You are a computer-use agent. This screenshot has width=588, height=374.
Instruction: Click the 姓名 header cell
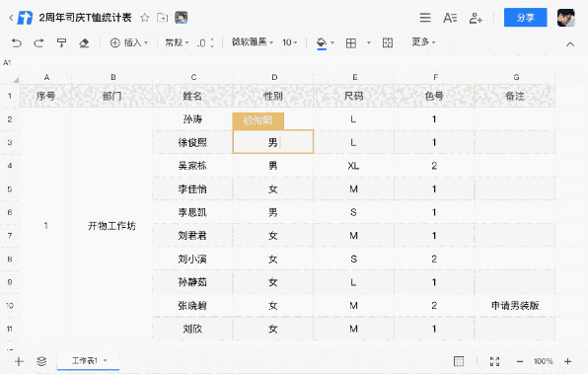point(192,96)
